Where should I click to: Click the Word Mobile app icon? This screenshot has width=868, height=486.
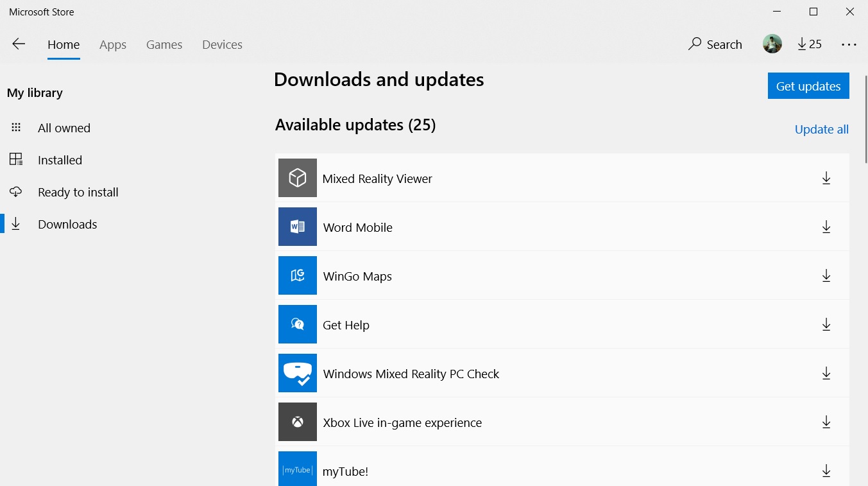pyautogui.click(x=298, y=227)
